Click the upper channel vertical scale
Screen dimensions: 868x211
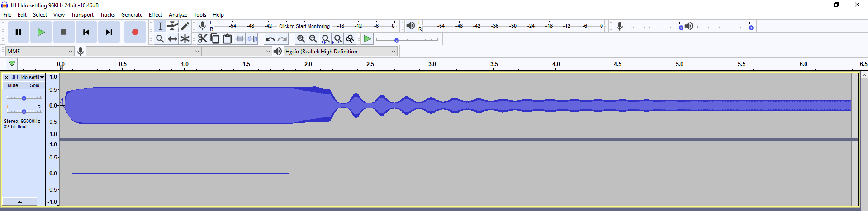coord(53,105)
